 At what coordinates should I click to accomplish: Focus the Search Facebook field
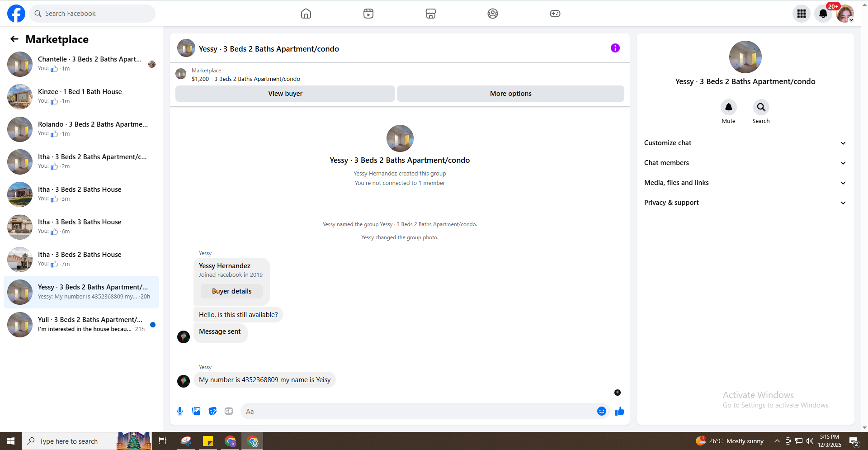coord(92,14)
